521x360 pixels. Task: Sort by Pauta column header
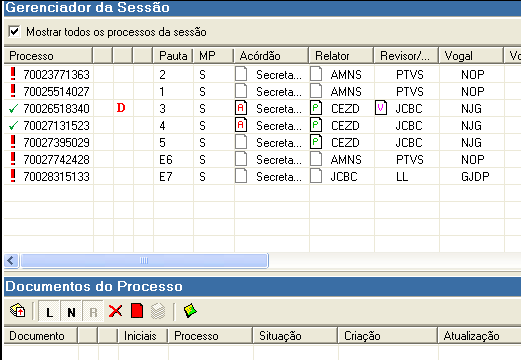point(173,56)
